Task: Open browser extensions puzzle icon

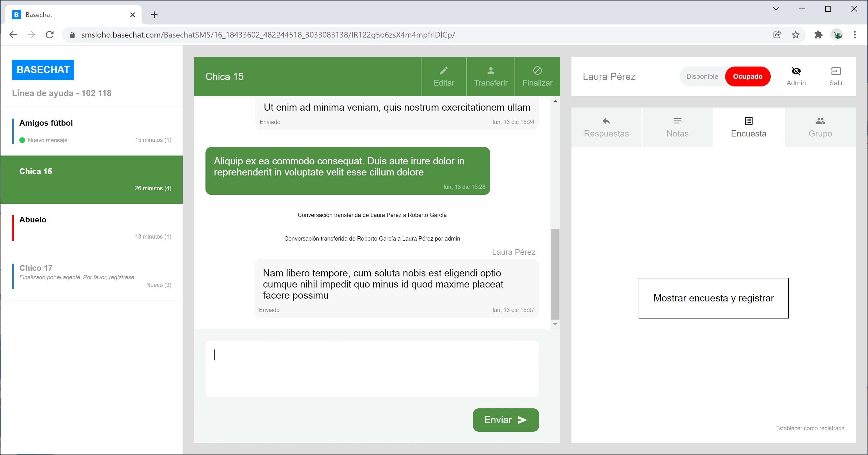Action: (818, 35)
